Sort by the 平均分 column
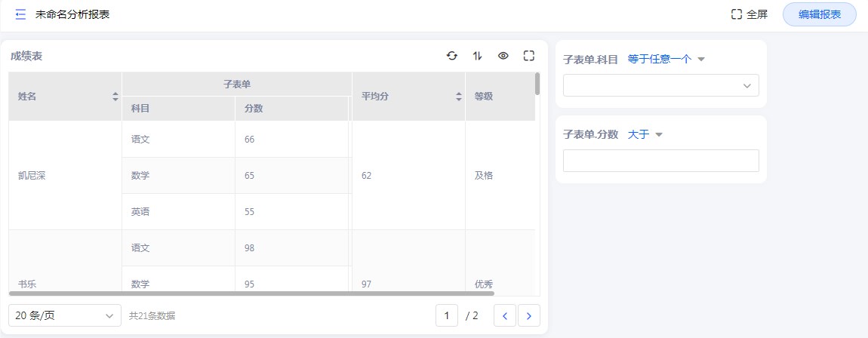 tap(458, 97)
